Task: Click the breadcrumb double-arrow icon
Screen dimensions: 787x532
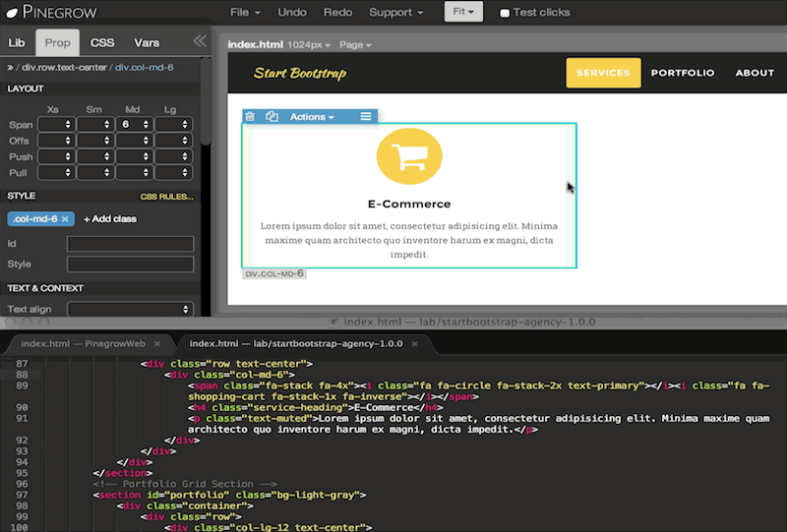Action: (10, 67)
